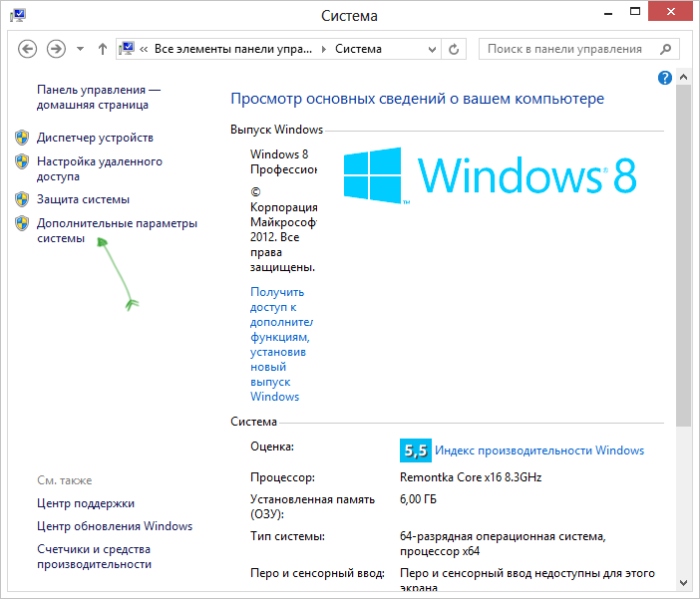Click shield icon beside Дополнительные параметры системы
The width and height of the screenshot is (700, 599).
pyautogui.click(x=22, y=222)
